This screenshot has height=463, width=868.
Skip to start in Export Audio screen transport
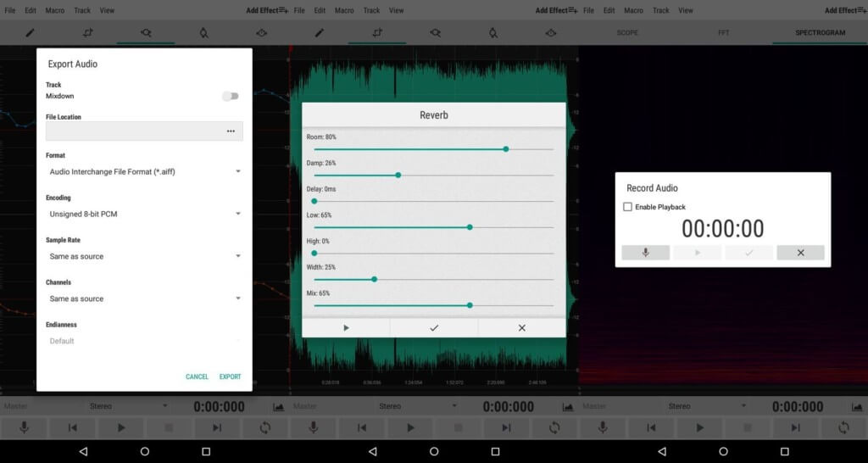click(x=73, y=427)
